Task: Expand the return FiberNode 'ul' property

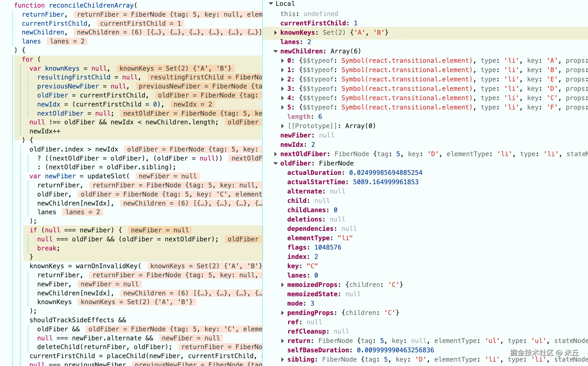Action: pyautogui.click(x=282, y=341)
